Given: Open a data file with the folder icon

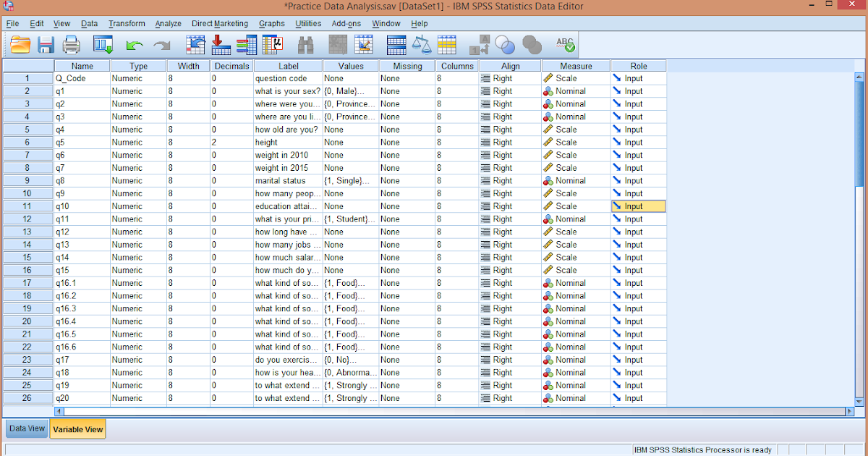Looking at the screenshot, I should click(20, 44).
